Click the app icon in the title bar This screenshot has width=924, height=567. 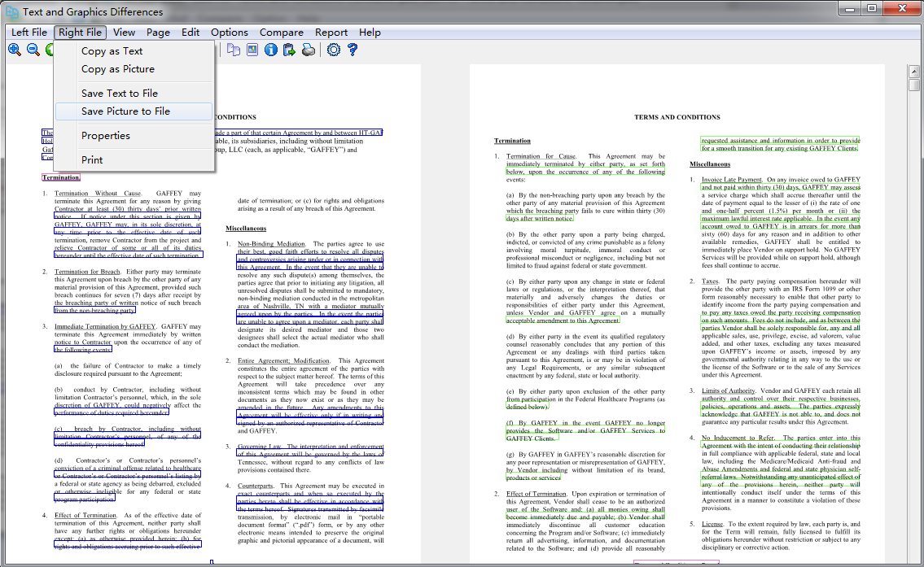11,11
